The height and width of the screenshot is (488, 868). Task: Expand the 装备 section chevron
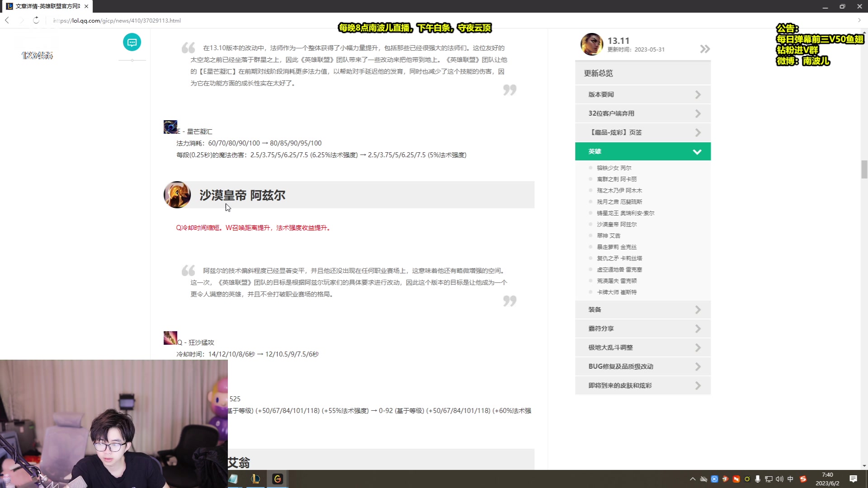[698, 310]
